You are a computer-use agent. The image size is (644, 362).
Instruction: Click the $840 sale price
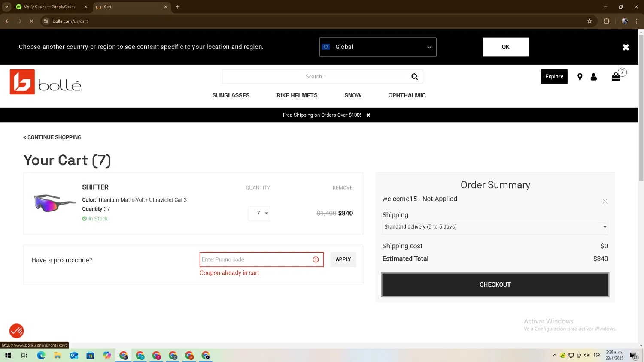click(346, 213)
